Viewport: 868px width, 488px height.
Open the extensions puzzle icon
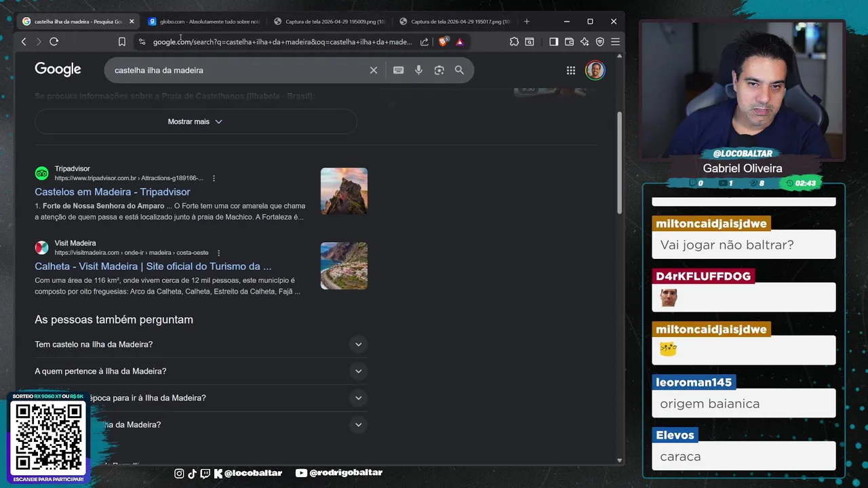coord(514,41)
